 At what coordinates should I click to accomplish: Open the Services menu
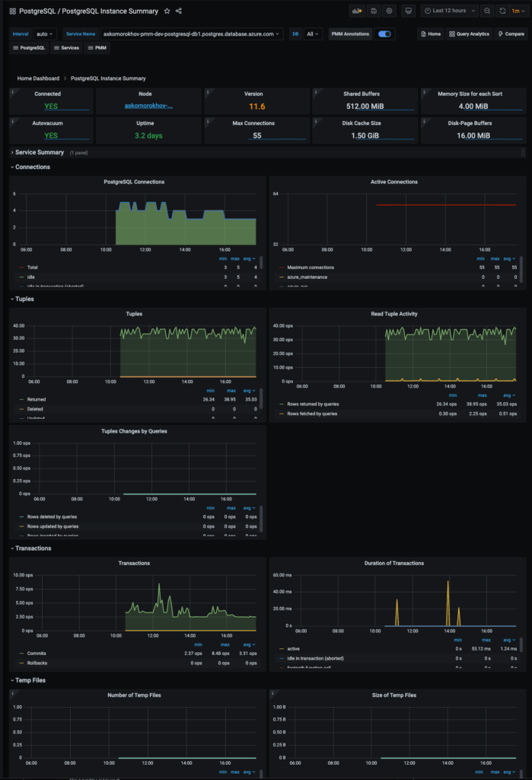tap(66, 48)
